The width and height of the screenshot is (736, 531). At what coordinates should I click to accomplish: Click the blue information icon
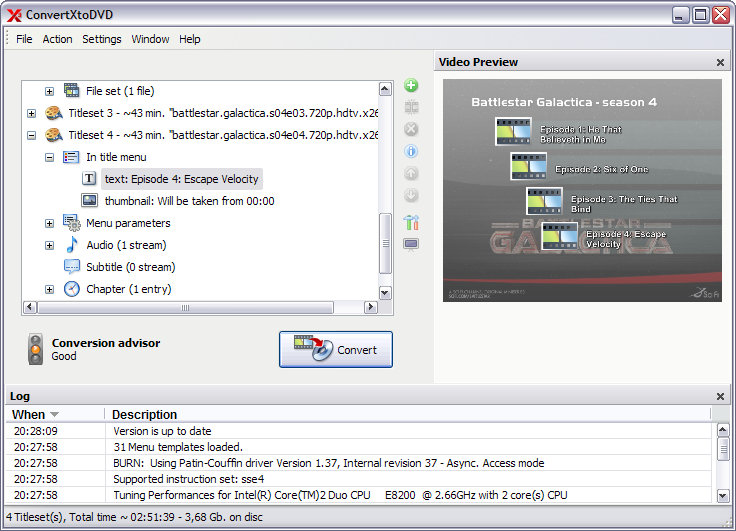coord(411,151)
